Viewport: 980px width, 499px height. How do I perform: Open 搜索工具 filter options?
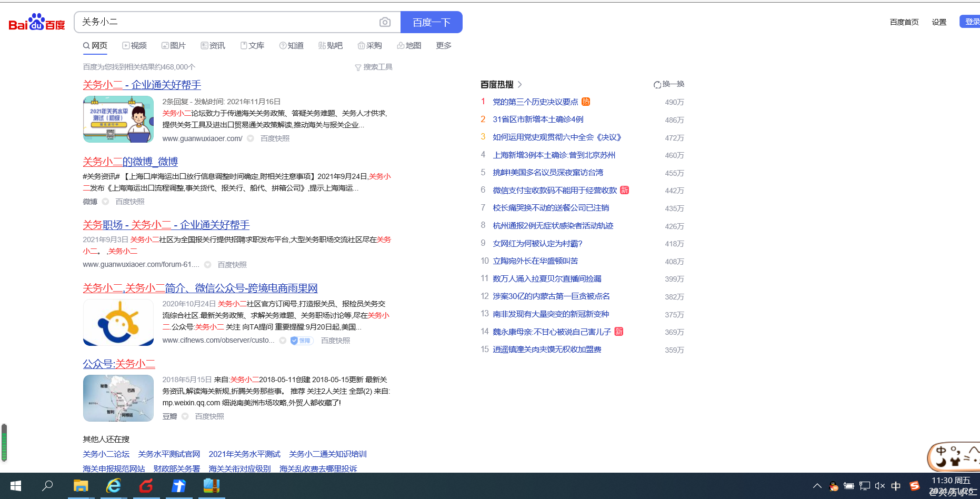pos(374,67)
